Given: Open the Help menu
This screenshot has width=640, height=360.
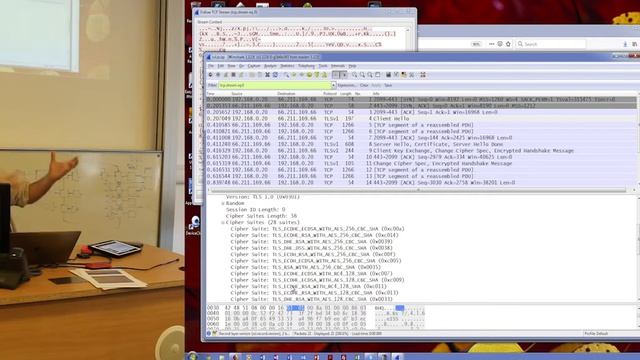Looking at the screenshot, I should [352, 66].
